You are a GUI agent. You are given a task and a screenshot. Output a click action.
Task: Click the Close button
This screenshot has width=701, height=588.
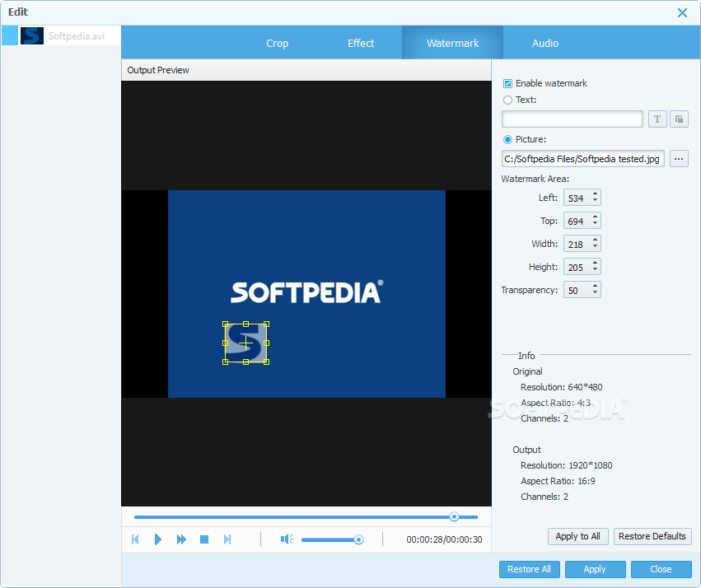coord(661,569)
